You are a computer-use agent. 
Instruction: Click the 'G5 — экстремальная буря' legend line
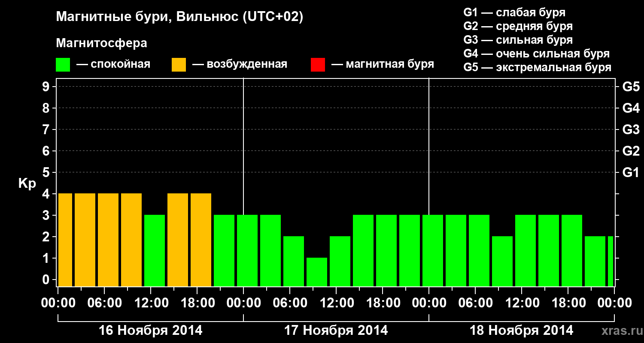[537, 67]
